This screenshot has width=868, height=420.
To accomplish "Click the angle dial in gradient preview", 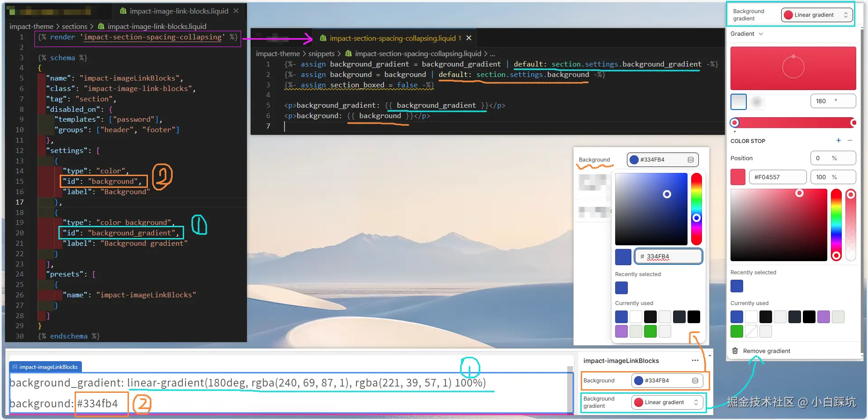I will coord(793,67).
